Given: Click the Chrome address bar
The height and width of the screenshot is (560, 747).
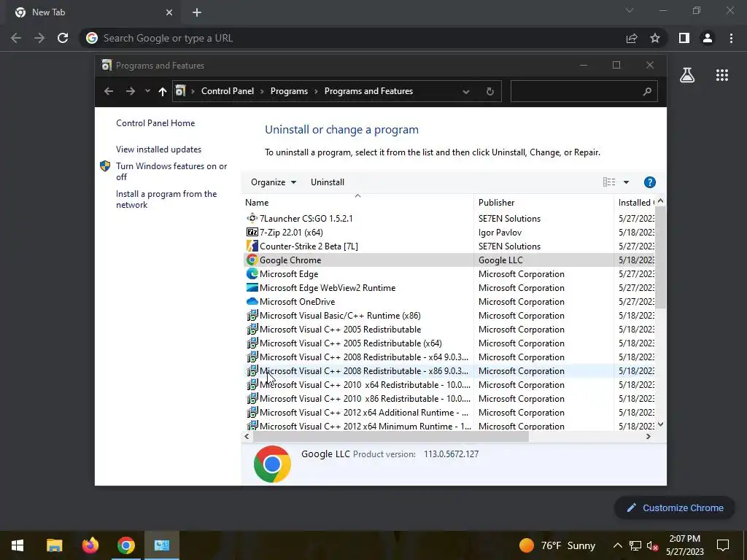Looking at the screenshot, I should click(x=352, y=38).
